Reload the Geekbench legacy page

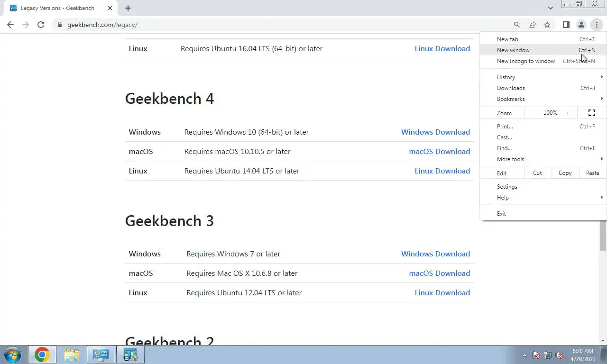tap(41, 25)
